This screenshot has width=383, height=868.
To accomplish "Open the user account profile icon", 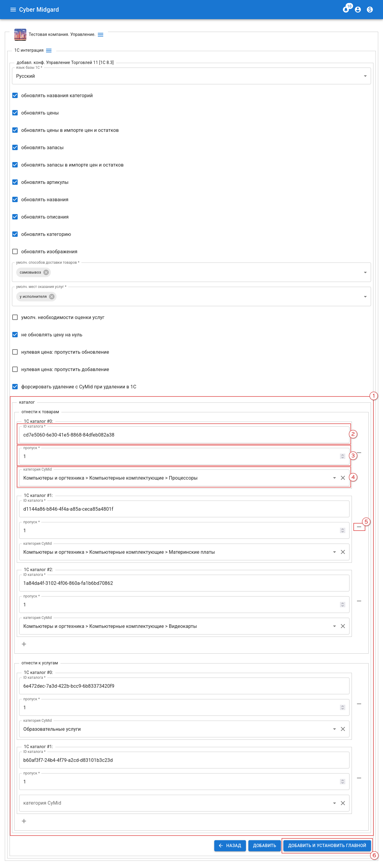I will point(358,10).
